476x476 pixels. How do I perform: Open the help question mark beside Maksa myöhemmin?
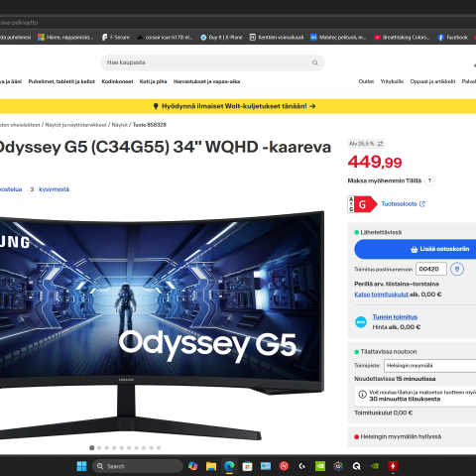point(429,180)
